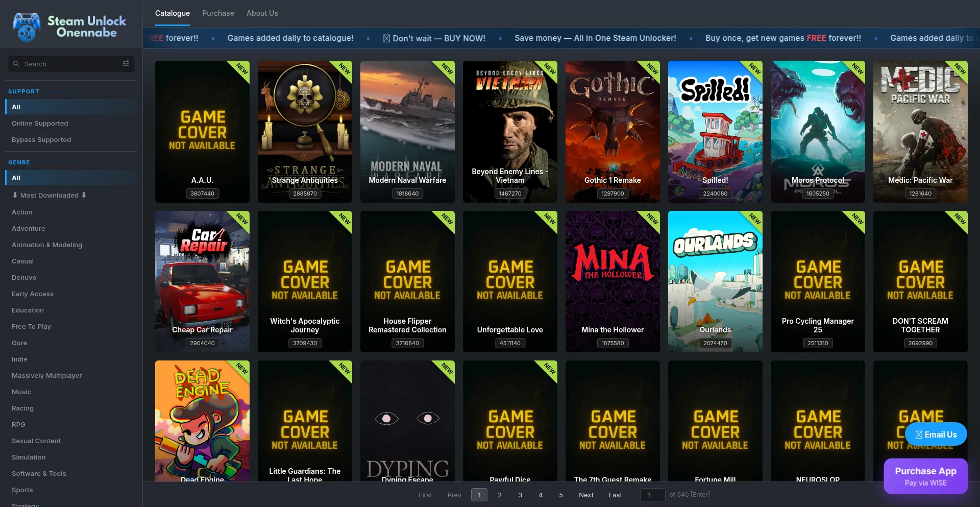Click app ID 3607440 on A.A.U.
980x507 pixels.
(202, 194)
